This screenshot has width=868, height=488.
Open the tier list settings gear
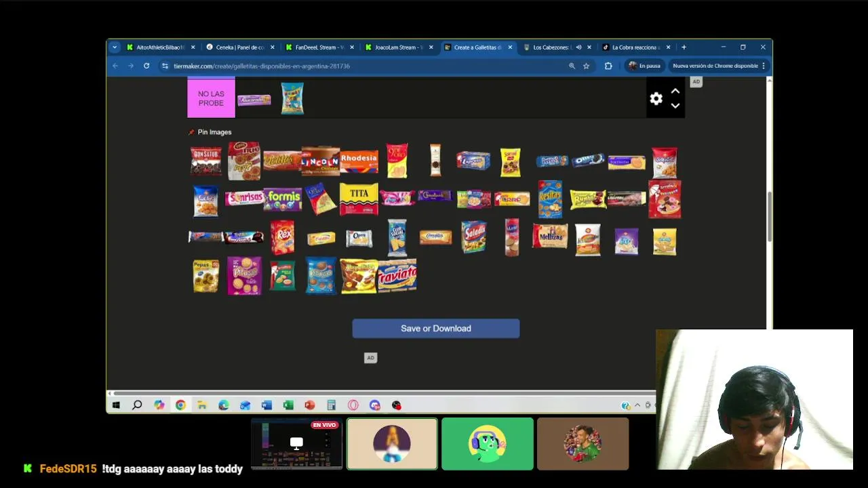pyautogui.click(x=656, y=99)
